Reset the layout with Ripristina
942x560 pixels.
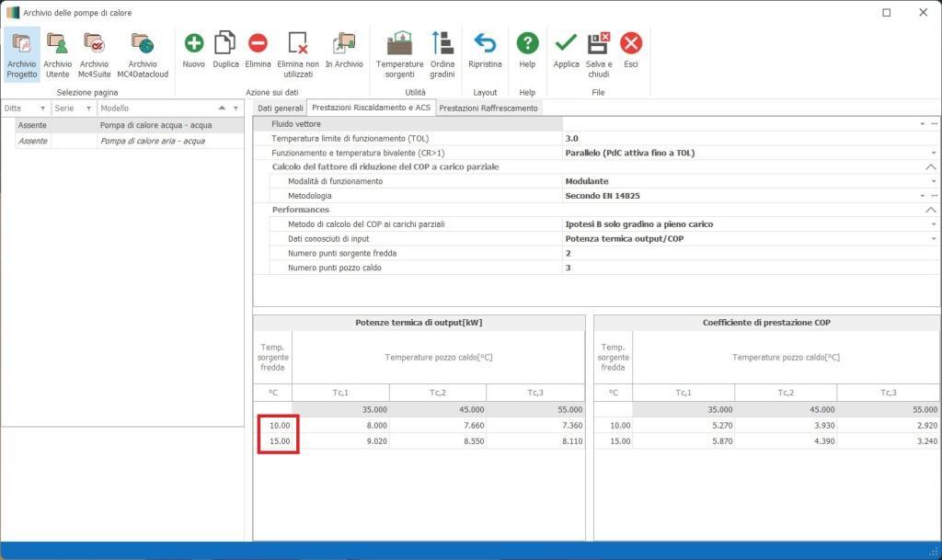pyautogui.click(x=485, y=50)
